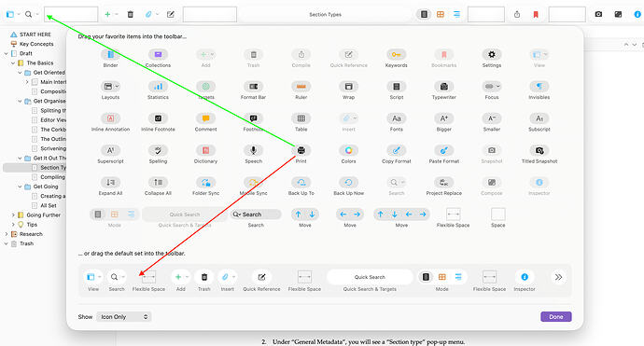Image resolution: width=644 pixels, height=346 pixels.
Task: Pick the Script mode icon
Action: click(396, 87)
